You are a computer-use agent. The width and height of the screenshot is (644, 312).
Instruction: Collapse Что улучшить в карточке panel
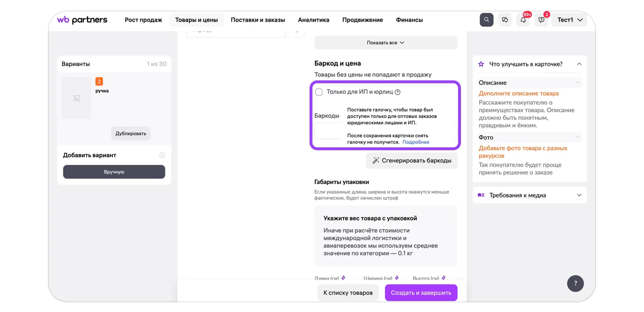coord(579,64)
